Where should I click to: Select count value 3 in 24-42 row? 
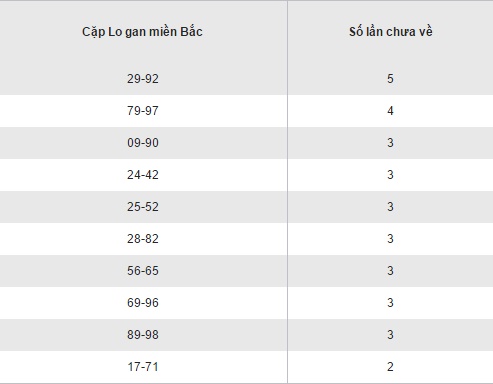390,175
